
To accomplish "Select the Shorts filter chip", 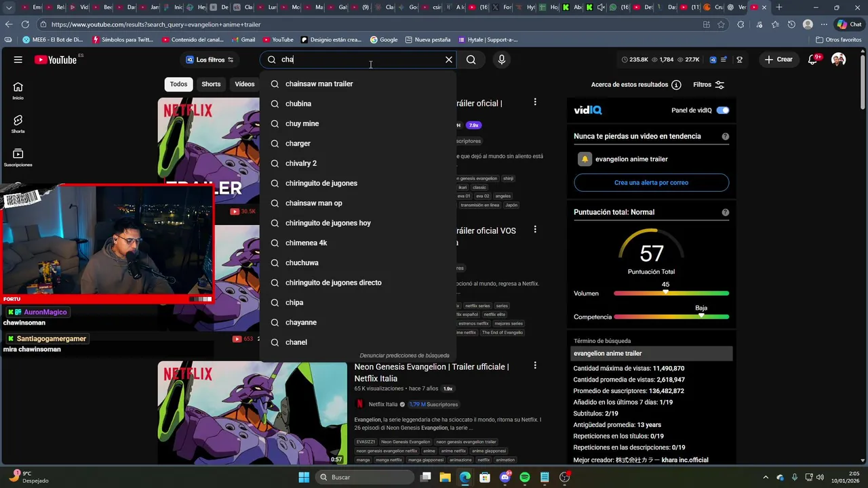I will (211, 84).
